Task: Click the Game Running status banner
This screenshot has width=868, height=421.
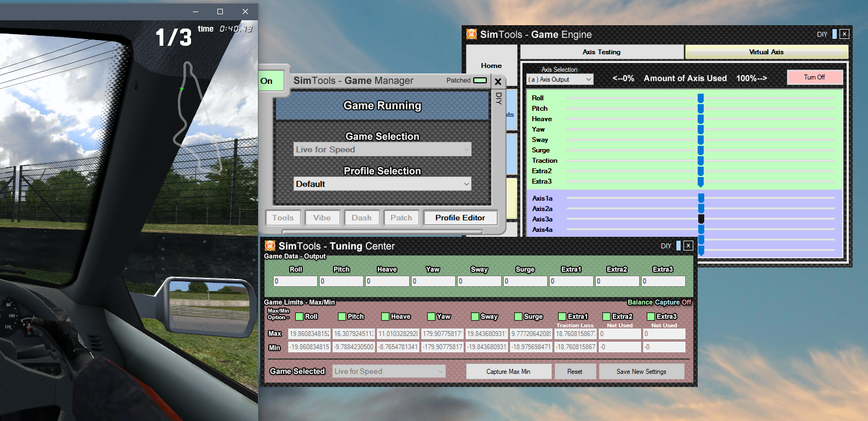Action: (x=382, y=105)
